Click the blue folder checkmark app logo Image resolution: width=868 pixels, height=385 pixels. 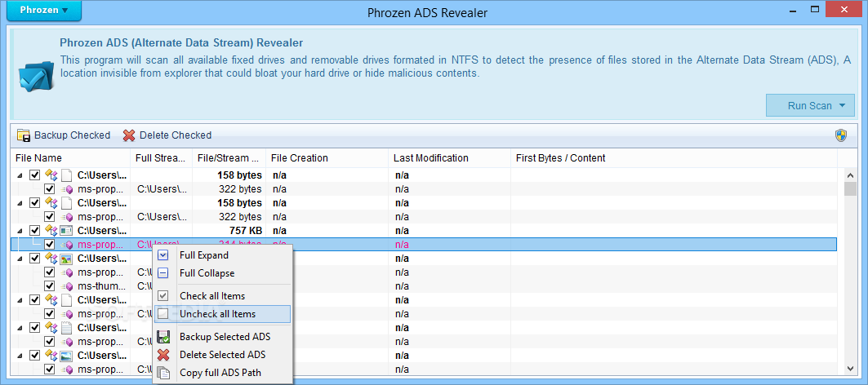[x=36, y=76]
